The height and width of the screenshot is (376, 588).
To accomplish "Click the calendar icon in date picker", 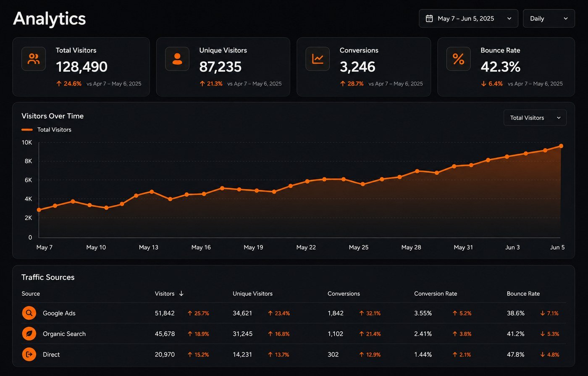I will (429, 18).
